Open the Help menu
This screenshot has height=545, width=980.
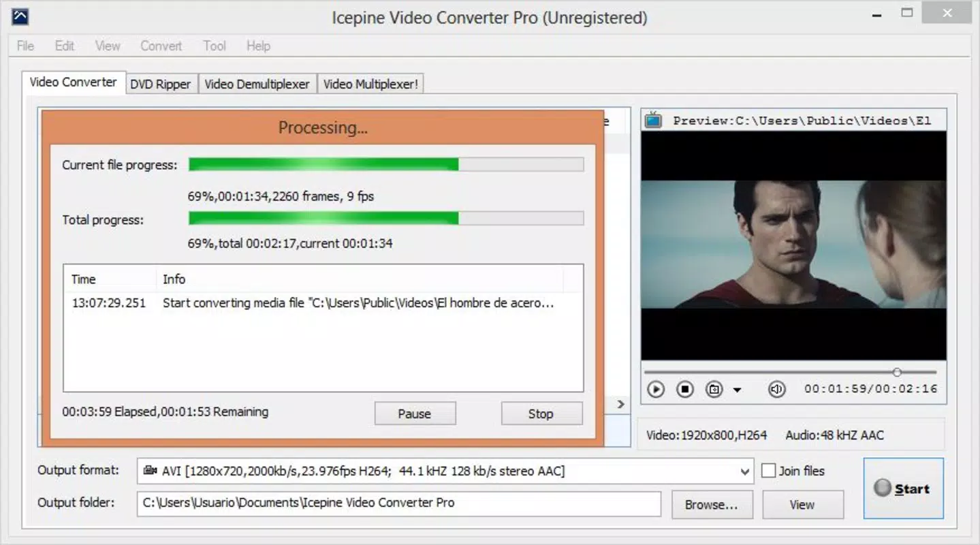pos(258,46)
